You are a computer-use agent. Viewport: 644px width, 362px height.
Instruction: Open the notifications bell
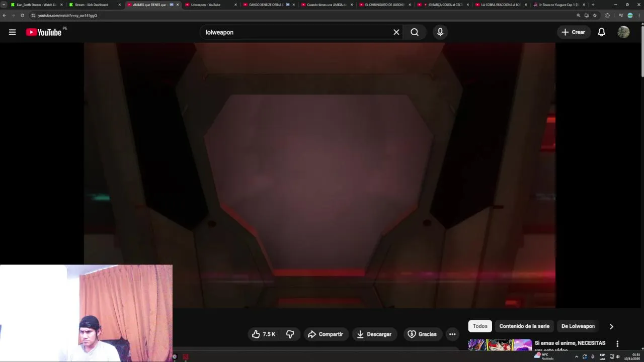[x=601, y=32]
